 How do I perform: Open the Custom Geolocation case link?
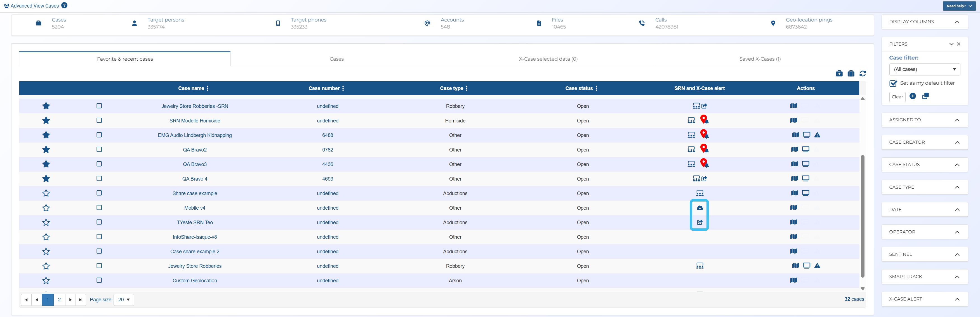tap(195, 280)
